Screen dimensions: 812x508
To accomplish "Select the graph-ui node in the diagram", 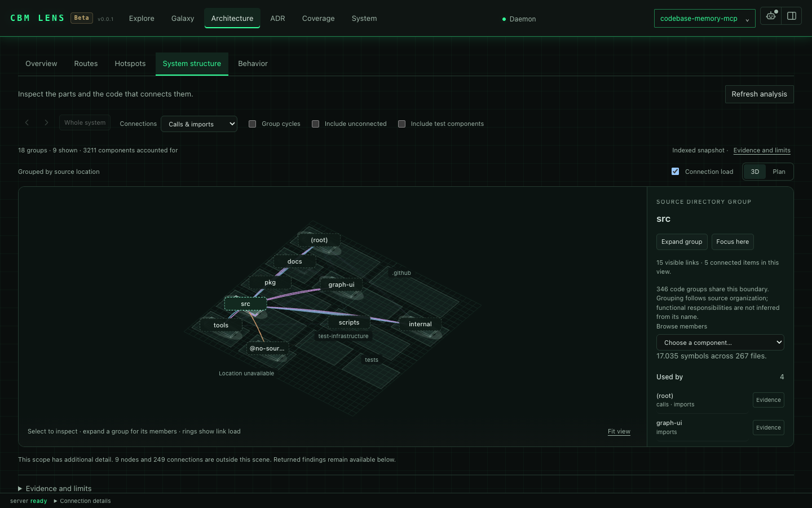I will (342, 284).
